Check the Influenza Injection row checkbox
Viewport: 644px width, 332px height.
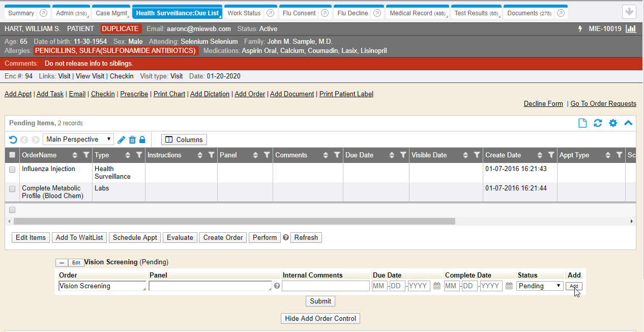click(x=12, y=170)
